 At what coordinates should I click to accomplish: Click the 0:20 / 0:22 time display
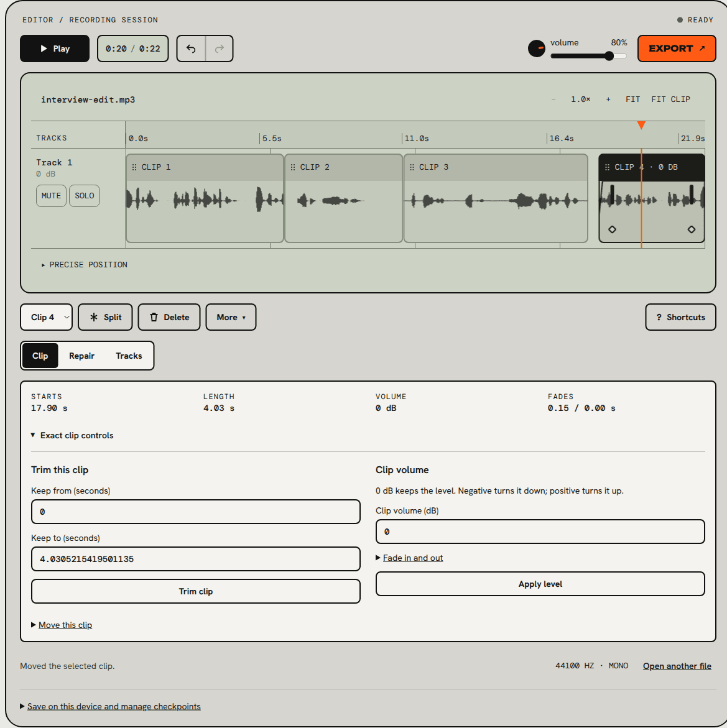tap(133, 48)
